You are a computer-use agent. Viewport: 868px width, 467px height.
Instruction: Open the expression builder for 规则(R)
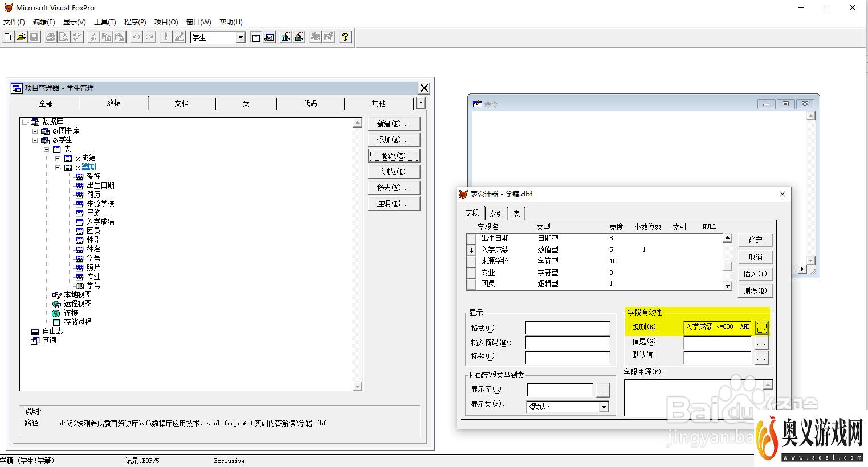tap(762, 327)
